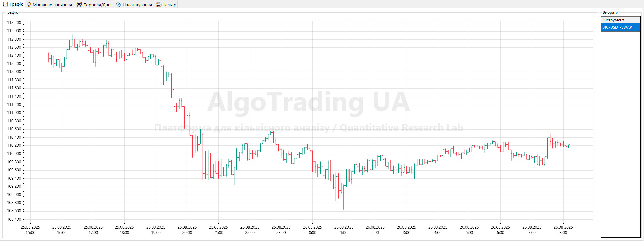Click the 26.08.2025 0:00 time axis label
The width and height of the screenshot is (644, 241).
312,230
